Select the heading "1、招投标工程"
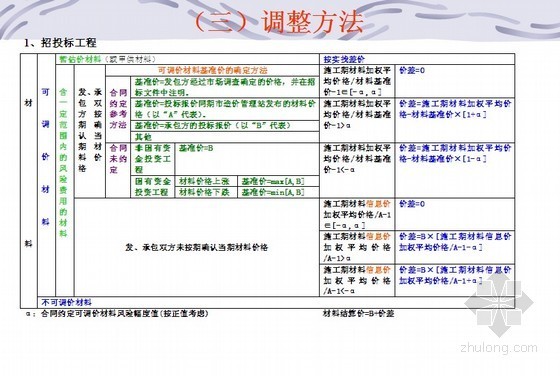The image size is (560, 376). click(60, 43)
